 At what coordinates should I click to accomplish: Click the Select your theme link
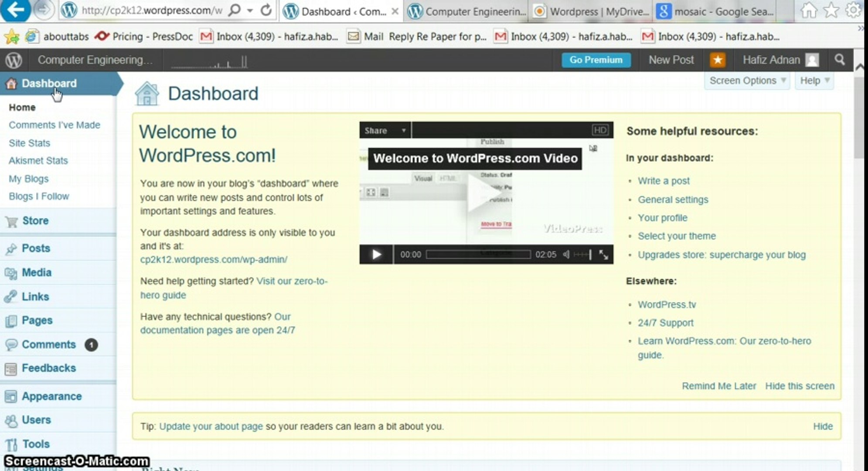677,236
